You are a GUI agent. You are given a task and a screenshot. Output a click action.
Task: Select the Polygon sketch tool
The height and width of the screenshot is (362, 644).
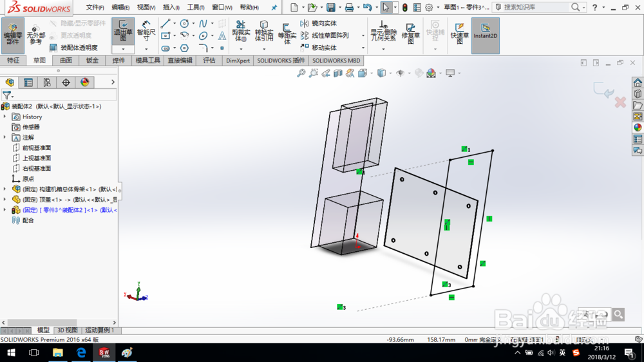pos(184,48)
